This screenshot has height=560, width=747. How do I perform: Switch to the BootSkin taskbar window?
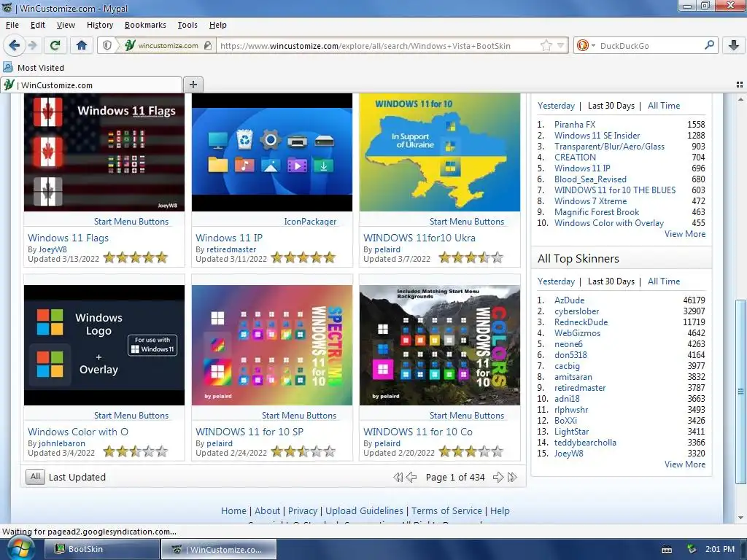click(x=102, y=549)
